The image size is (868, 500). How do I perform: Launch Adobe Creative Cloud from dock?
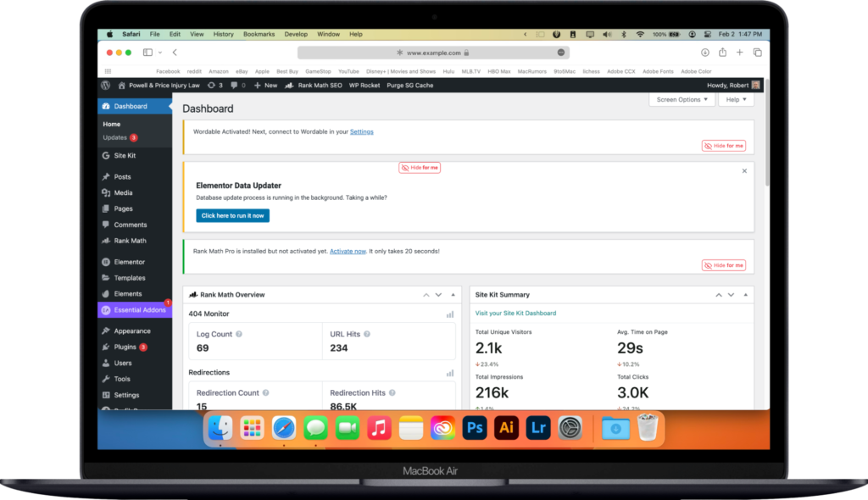[442, 429]
